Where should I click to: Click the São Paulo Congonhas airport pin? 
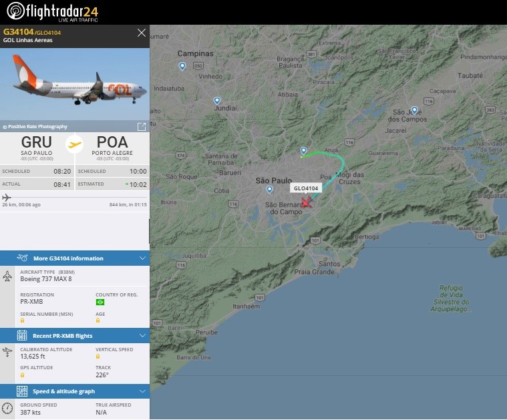(269, 190)
